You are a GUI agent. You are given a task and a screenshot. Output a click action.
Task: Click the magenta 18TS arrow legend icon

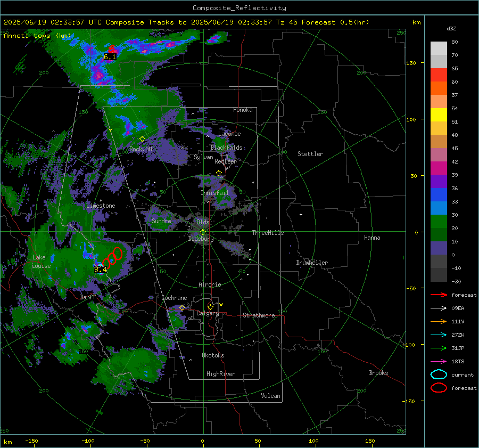pos(439,362)
